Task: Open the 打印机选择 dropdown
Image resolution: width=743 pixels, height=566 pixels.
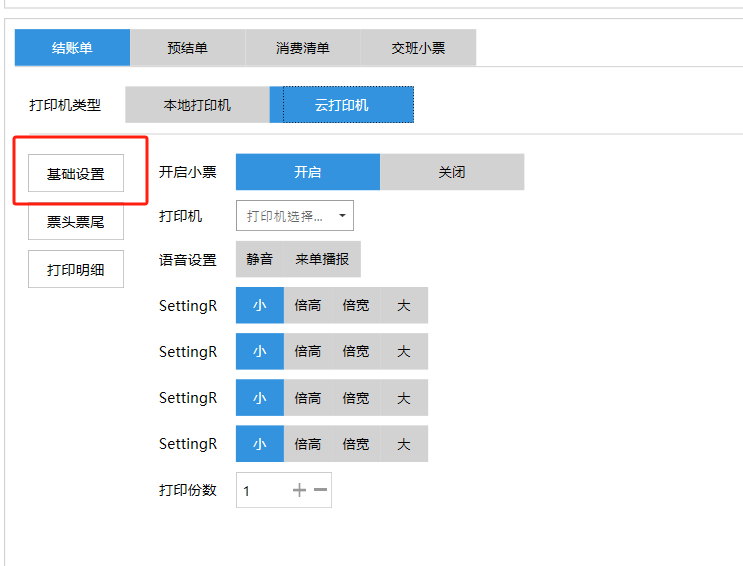Action: tap(294, 216)
